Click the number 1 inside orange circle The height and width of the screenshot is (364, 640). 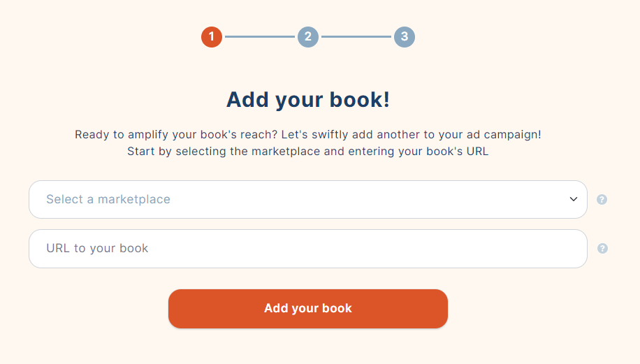tap(212, 37)
